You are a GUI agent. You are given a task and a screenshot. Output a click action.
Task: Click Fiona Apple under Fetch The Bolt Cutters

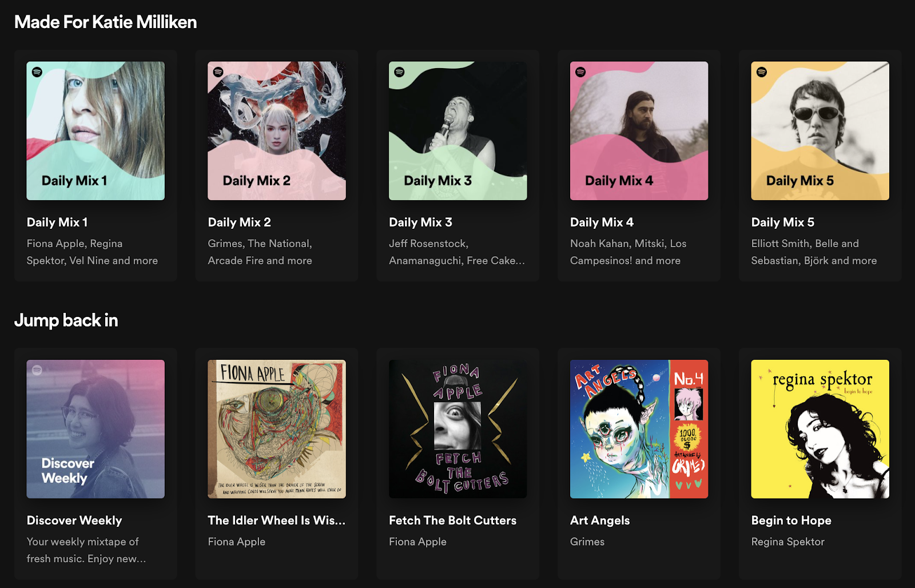pyautogui.click(x=417, y=542)
